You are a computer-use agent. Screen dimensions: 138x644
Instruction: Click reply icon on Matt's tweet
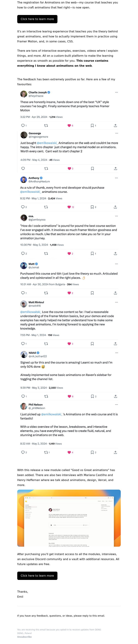pyautogui.click(x=23, y=293)
